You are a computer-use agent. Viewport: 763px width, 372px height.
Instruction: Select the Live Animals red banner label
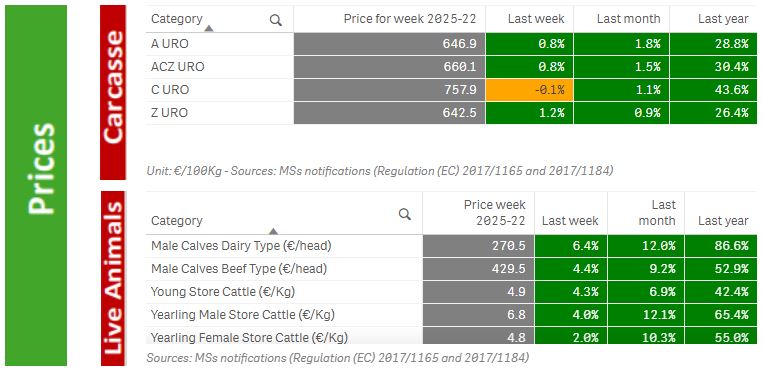[x=113, y=278]
